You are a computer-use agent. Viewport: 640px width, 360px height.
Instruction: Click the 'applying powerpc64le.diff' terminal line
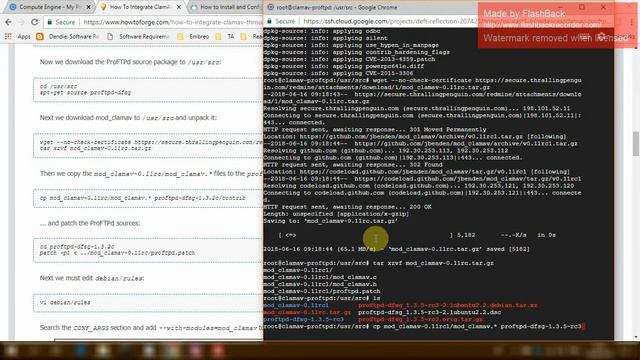(x=344, y=66)
